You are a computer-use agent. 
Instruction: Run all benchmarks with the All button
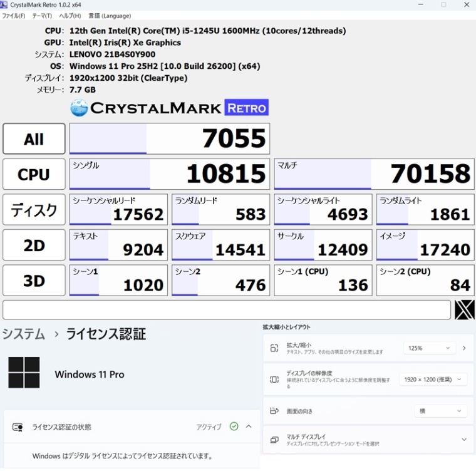[x=34, y=139]
